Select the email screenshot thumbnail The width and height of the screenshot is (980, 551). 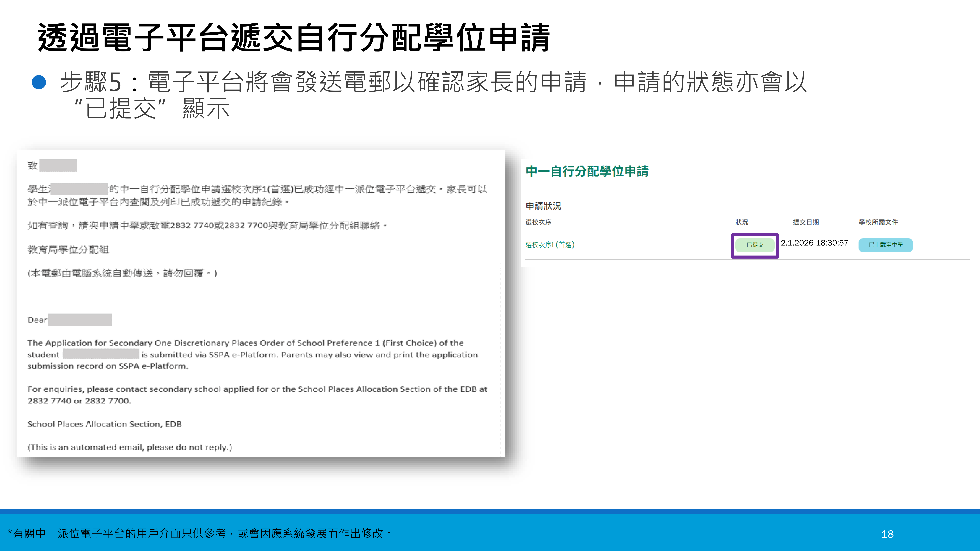click(x=262, y=308)
